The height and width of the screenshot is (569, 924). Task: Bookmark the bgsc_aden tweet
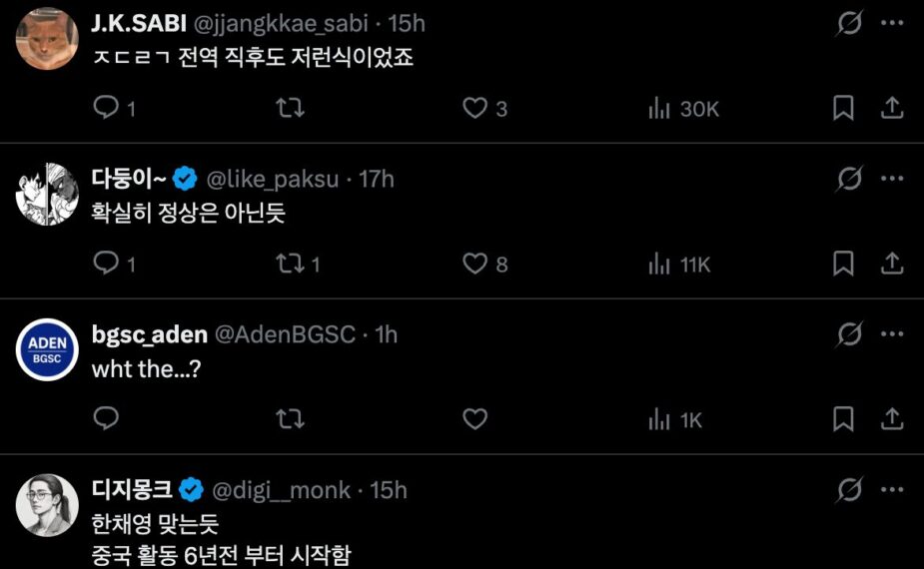[x=844, y=419]
